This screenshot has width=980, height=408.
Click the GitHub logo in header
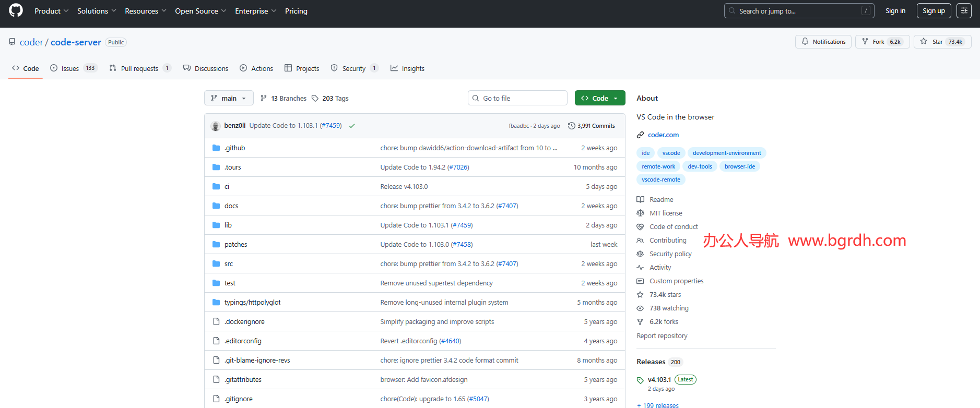coord(16,10)
